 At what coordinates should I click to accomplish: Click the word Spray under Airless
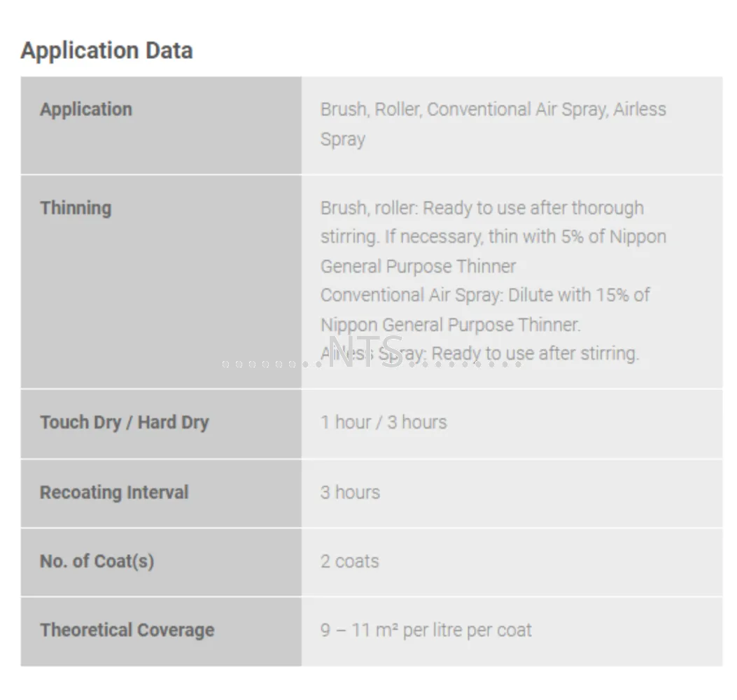pyautogui.click(x=343, y=139)
